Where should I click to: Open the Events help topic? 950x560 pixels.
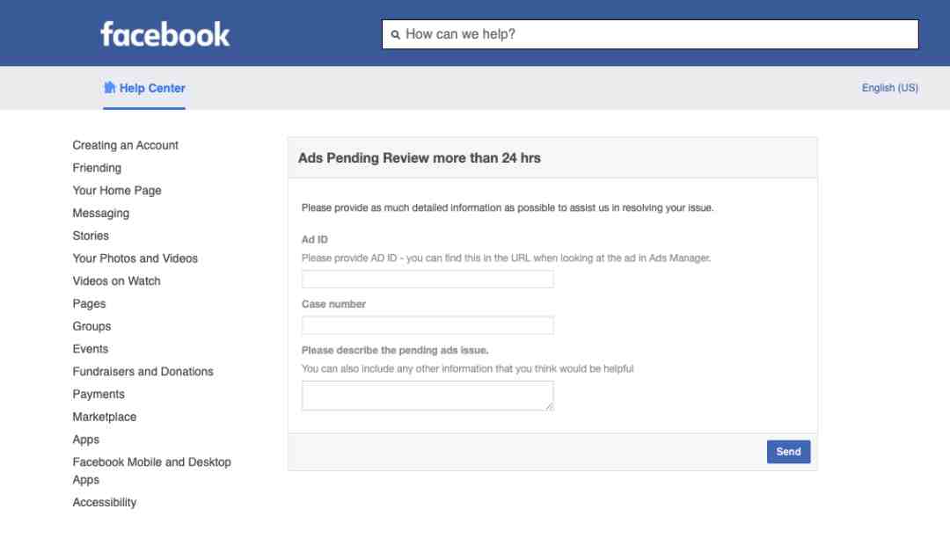91,349
